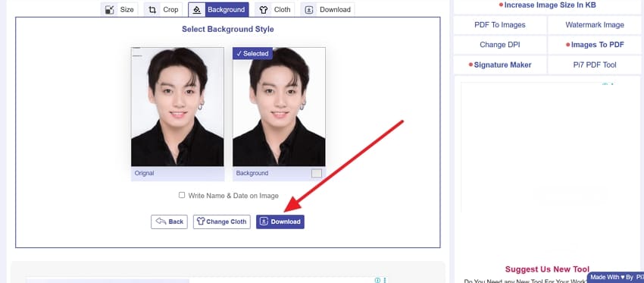Click the Crop tab icon

click(152, 10)
